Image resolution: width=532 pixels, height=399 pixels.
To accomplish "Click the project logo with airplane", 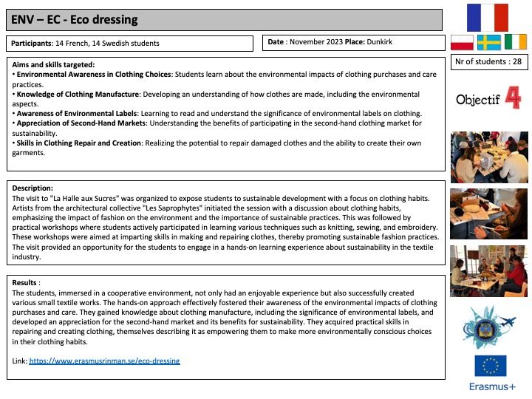I will coord(489,327).
